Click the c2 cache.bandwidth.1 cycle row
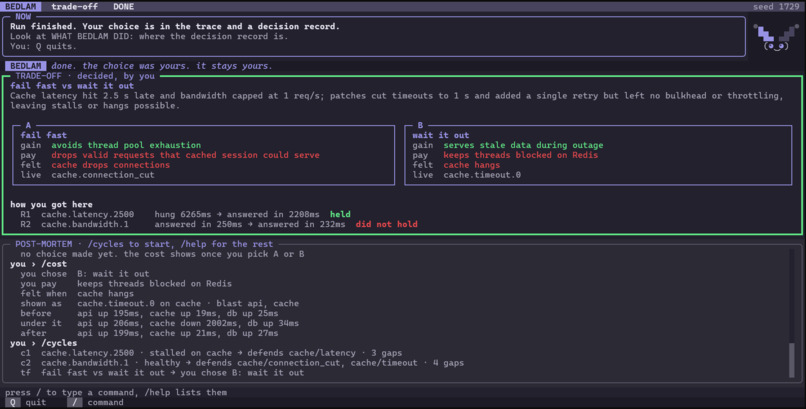The width and height of the screenshot is (806, 409). pyautogui.click(x=242, y=363)
